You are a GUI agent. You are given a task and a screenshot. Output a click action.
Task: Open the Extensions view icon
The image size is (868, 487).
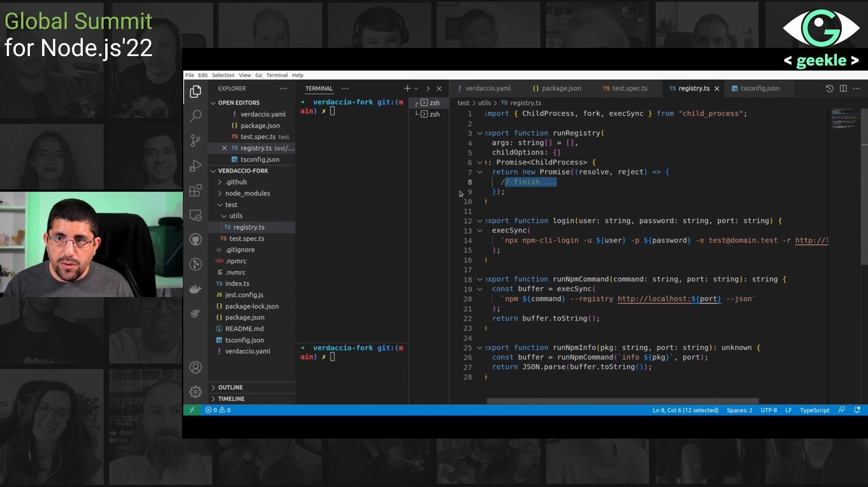[x=196, y=190]
